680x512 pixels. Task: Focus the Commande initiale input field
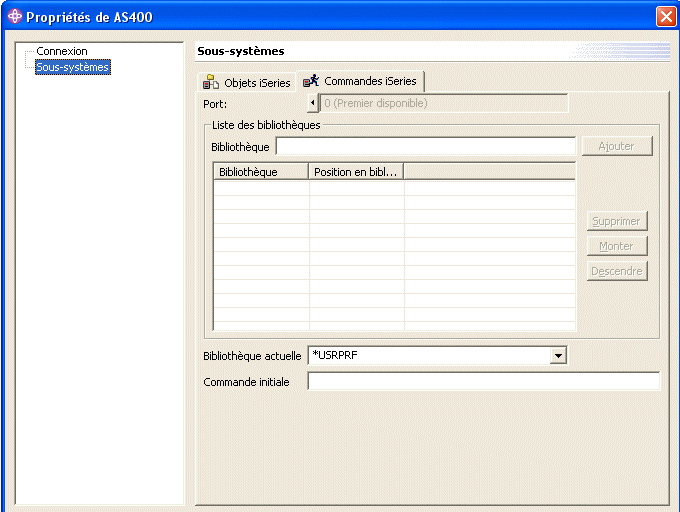pos(484,381)
